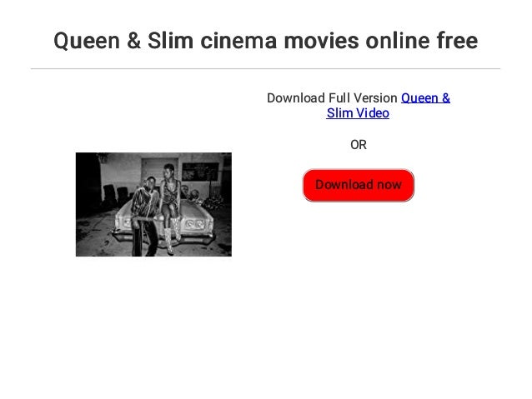Click the word 'cinema' in the heading

click(x=238, y=41)
